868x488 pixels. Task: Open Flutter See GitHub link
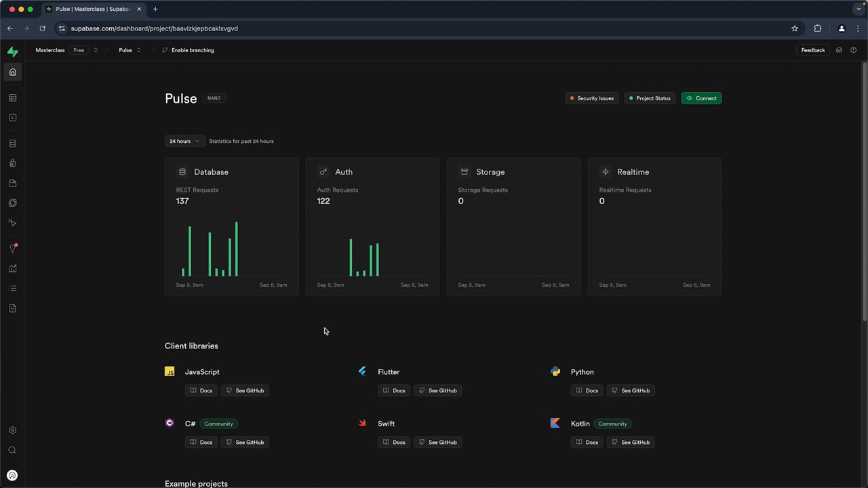[437, 390]
